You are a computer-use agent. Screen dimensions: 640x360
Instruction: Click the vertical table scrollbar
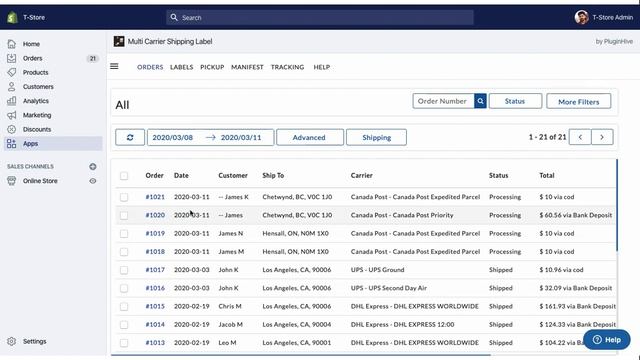(x=617, y=205)
